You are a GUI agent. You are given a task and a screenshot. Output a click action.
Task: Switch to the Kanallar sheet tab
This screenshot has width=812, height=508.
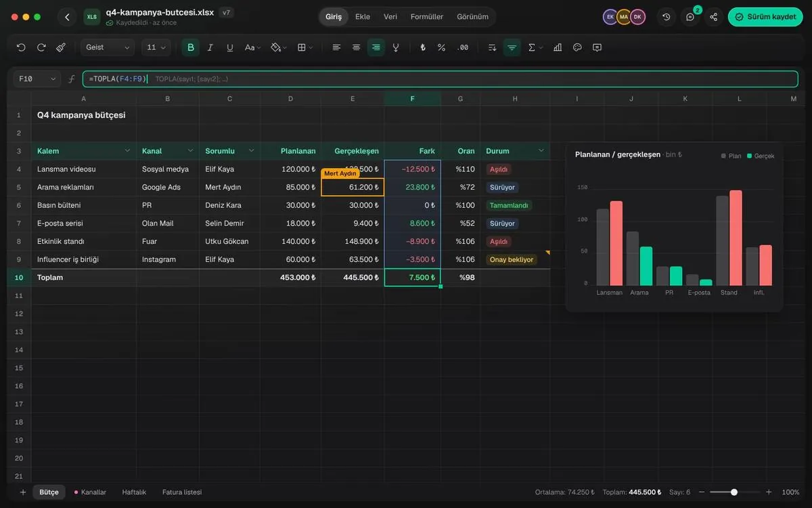click(90, 492)
